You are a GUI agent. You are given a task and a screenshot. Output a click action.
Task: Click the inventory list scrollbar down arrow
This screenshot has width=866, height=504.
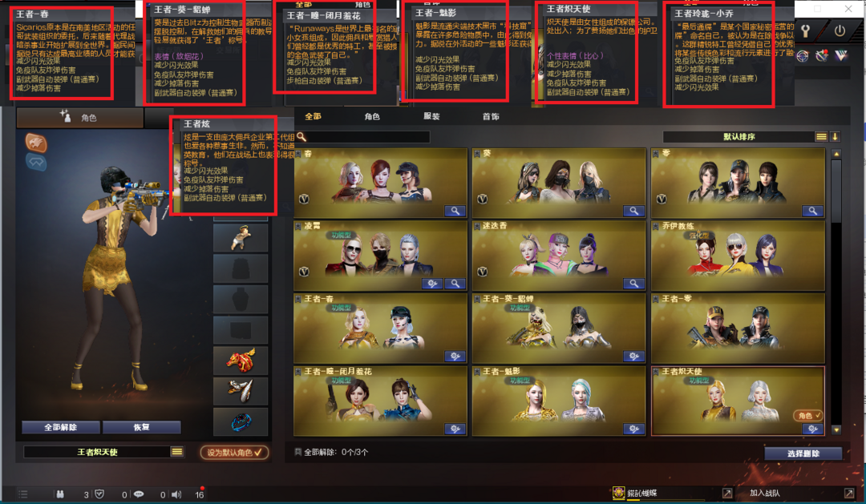tap(836, 430)
